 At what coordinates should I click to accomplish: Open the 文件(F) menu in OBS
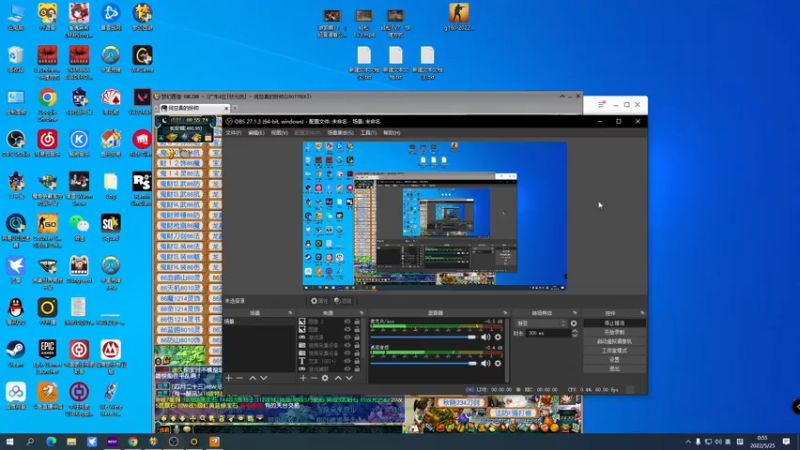click(233, 133)
